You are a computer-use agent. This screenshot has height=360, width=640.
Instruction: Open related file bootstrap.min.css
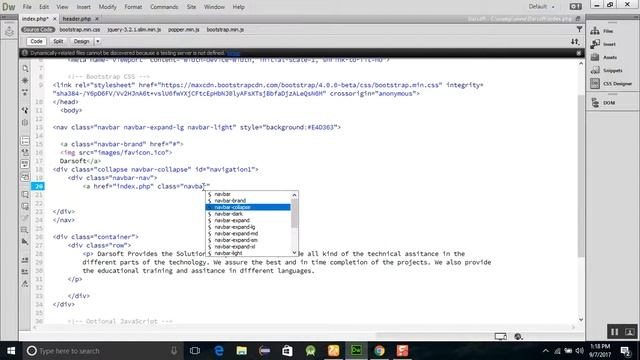(x=80, y=29)
